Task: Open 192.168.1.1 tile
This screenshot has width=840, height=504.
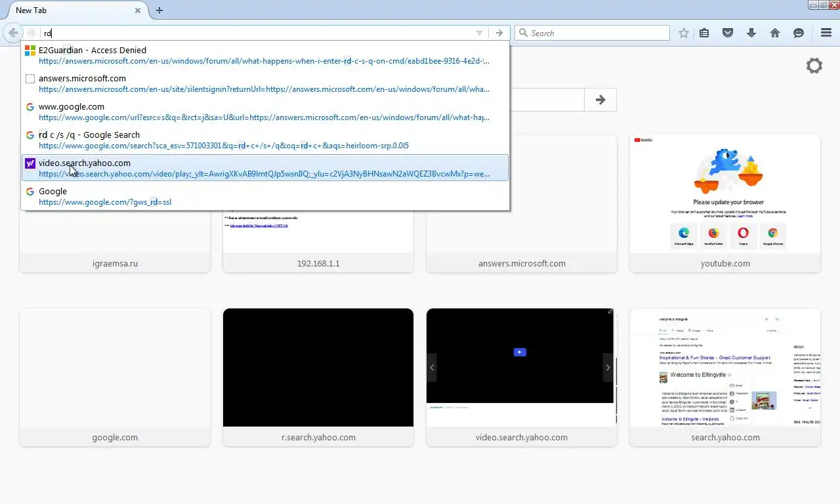Action: 318,203
